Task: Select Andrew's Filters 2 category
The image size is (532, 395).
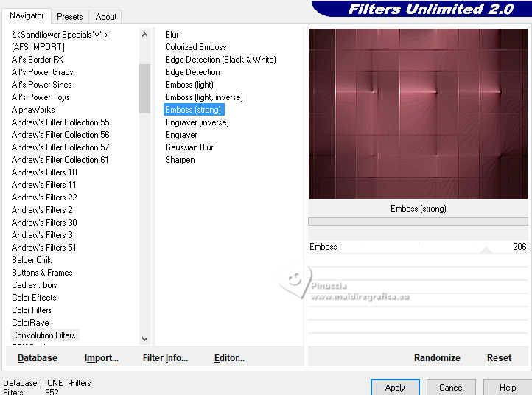Action: (42, 210)
